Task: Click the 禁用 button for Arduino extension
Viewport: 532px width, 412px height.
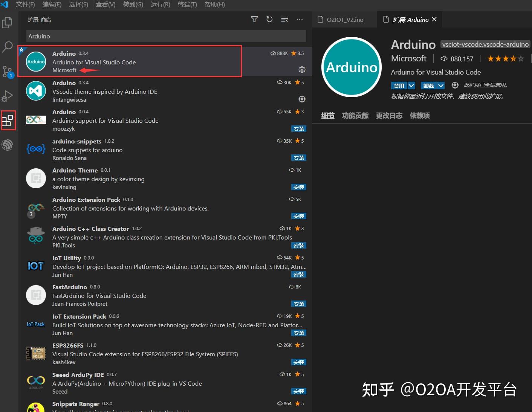Action: [399, 85]
